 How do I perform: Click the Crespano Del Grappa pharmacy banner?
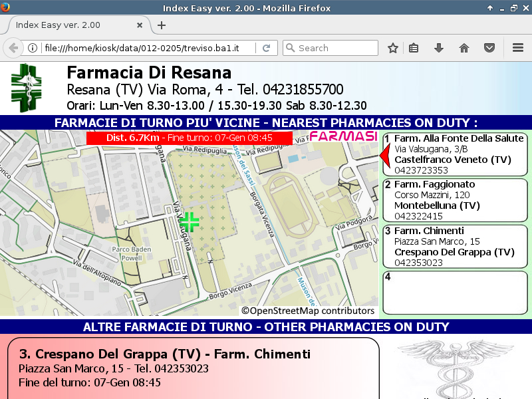[193, 369]
